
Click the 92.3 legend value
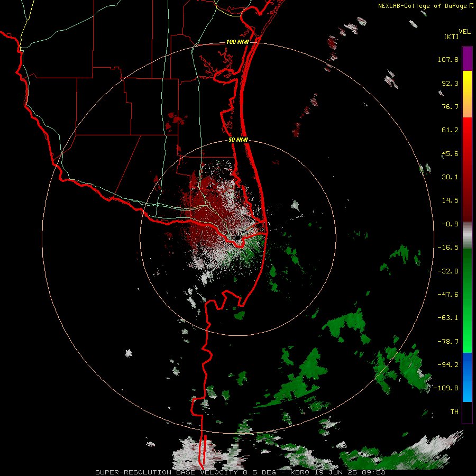point(450,83)
